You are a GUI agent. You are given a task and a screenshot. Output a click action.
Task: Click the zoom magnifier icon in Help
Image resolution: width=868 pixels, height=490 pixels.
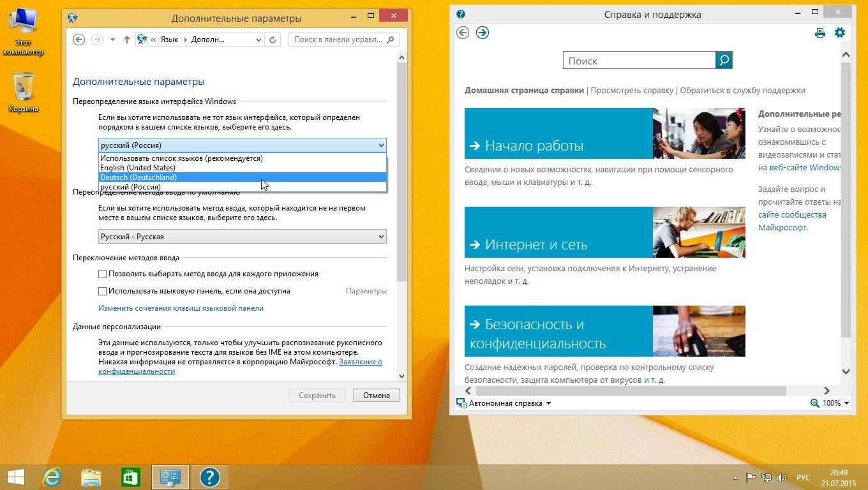click(814, 403)
